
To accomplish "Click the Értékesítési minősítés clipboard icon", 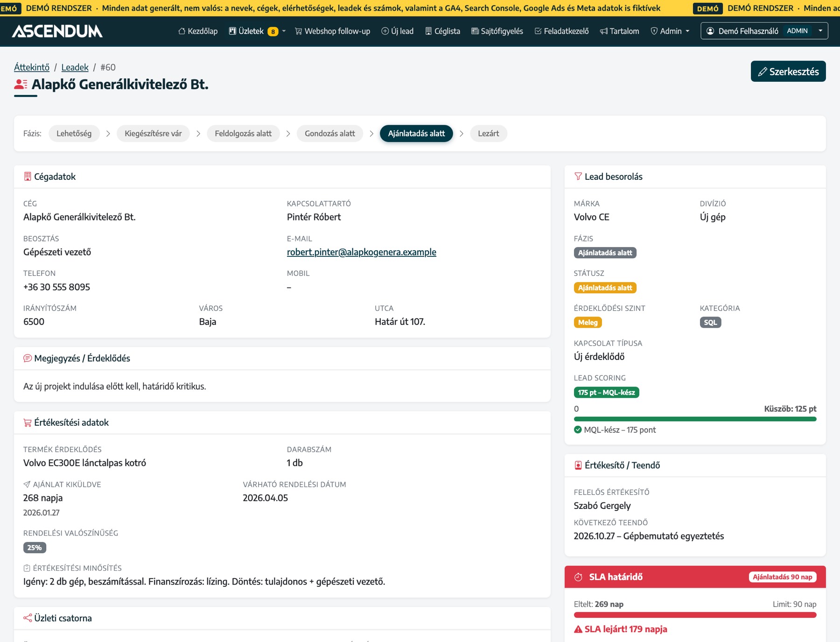I will point(27,568).
